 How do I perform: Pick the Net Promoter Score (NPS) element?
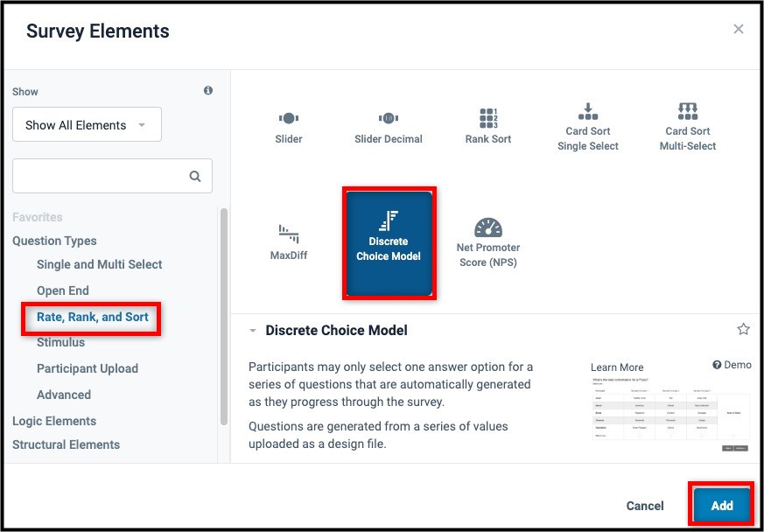pos(487,236)
